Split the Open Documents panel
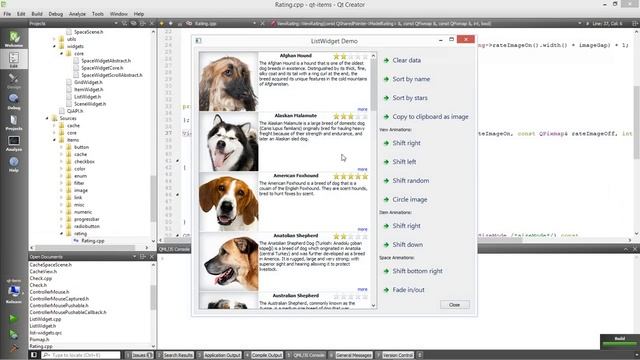Image resolution: width=640 pixels, height=360 pixels. pyautogui.click(x=143, y=256)
